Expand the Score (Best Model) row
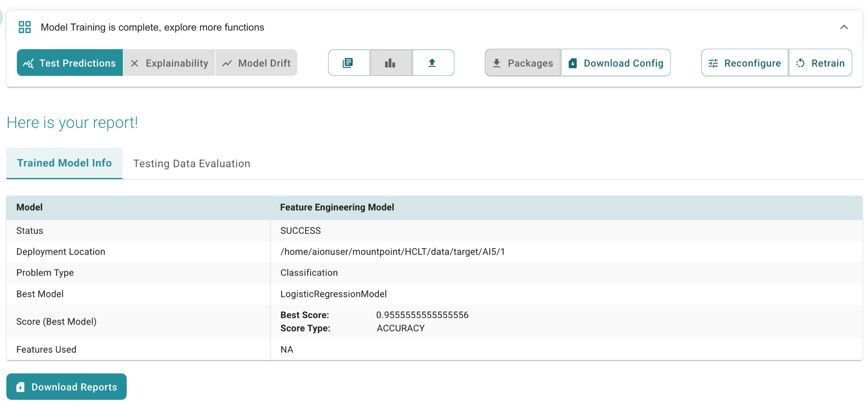The width and height of the screenshot is (868, 407). point(56,321)
